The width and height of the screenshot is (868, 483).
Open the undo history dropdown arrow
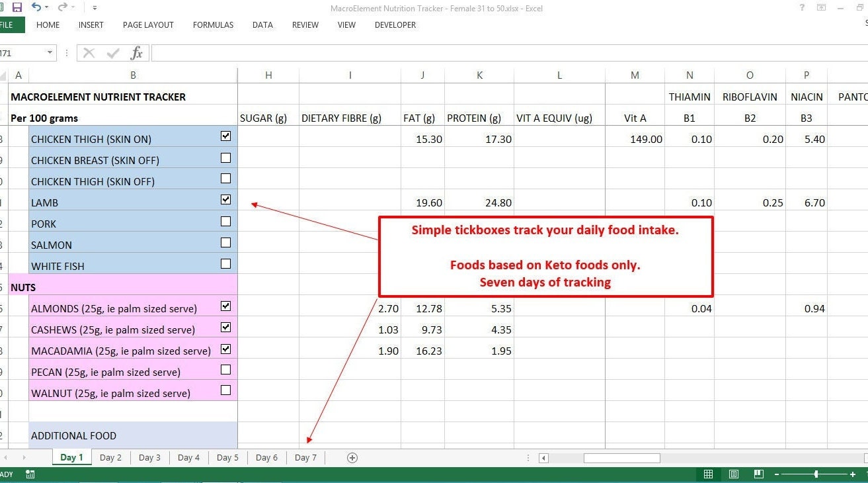click(x=47, y=8)
